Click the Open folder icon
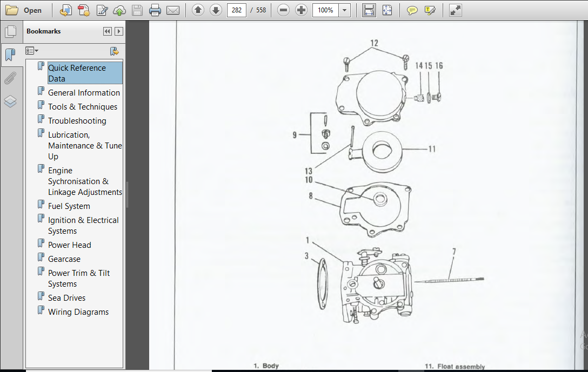The height and width of the screenshot is (372, 588). tap(12, 10)
